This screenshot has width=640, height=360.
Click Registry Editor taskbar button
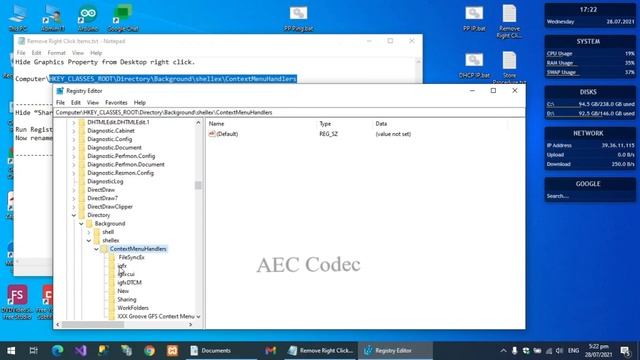pyautogui.click(x=395, y=350)
